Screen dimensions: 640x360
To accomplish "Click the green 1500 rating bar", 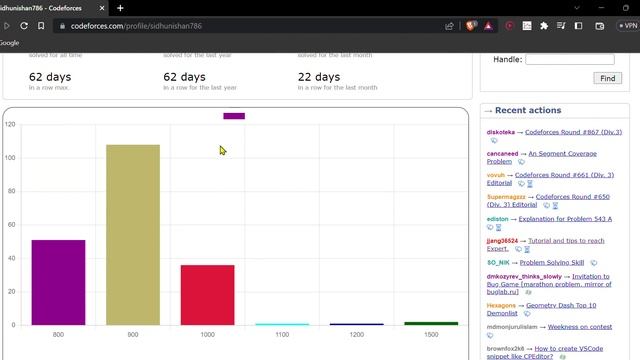I will (431, 323).
